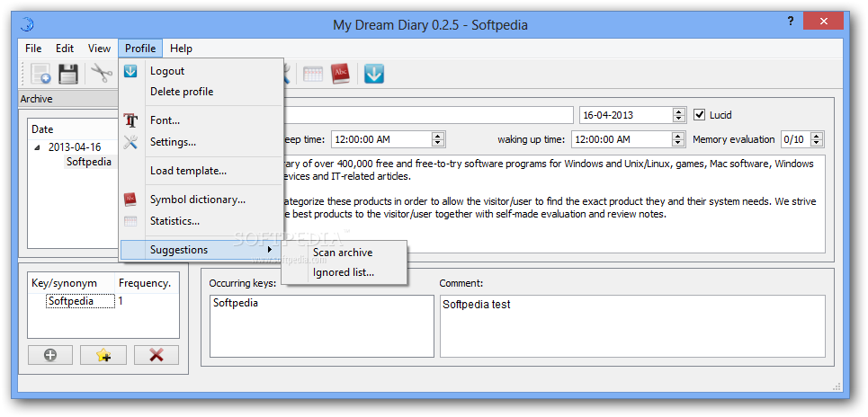Click the red X delete key button
The height and width of the screenshot is (417, 868).
coord(157,355)
